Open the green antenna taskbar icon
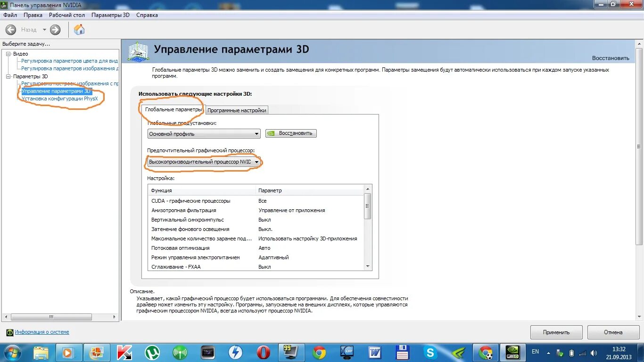644x362 pixels. click(180, 353)
